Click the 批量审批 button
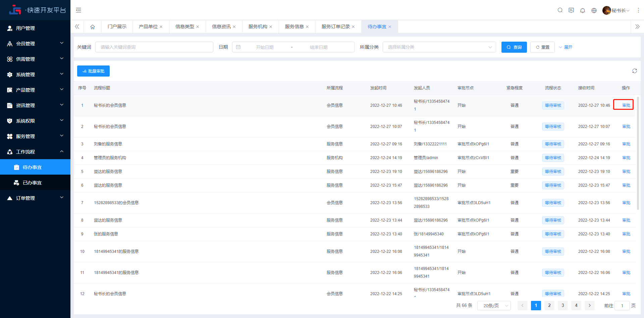Screen dimensions: 644x318 pyautogui.click(x=93, y=71)
